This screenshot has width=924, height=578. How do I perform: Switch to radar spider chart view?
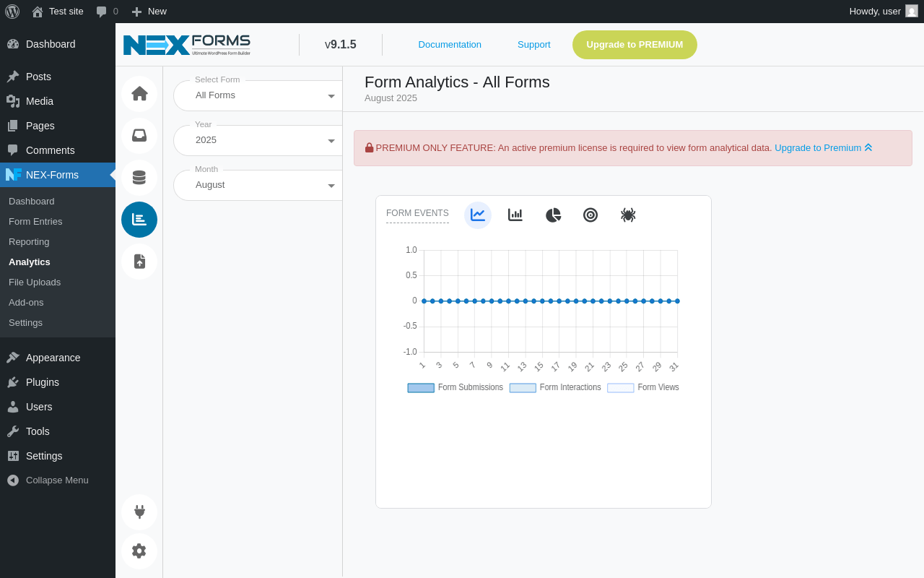(x=628, y=215)
